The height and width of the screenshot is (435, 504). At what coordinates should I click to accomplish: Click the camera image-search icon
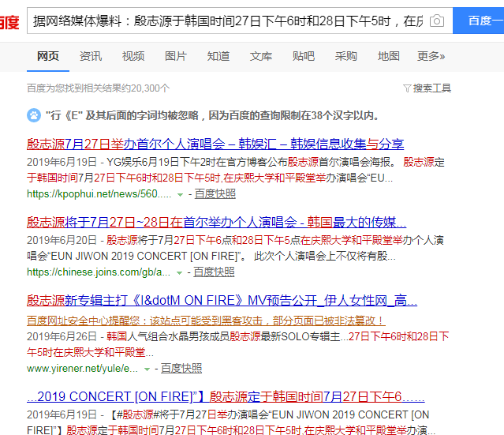tap(437, 21)
